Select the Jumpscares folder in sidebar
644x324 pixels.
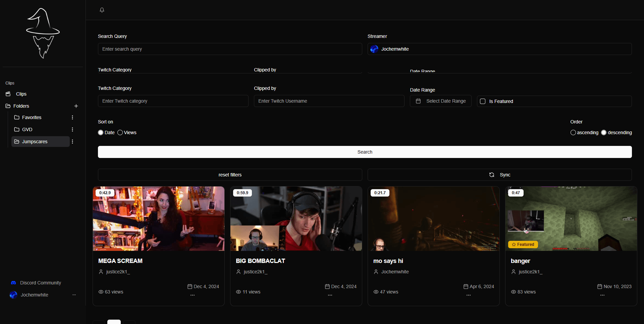click(35, 141)
